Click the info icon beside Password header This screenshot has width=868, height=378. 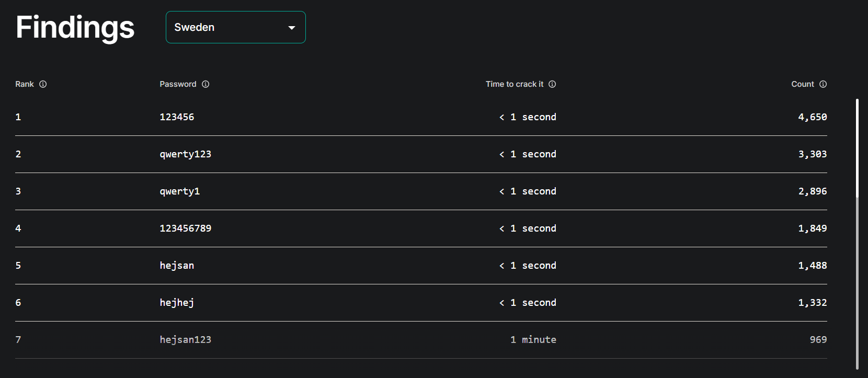pos(205,84)
